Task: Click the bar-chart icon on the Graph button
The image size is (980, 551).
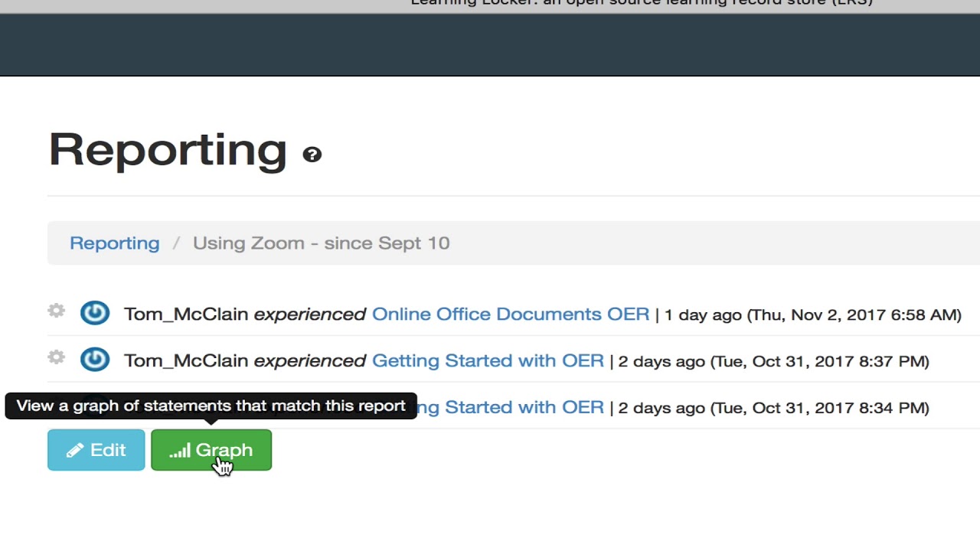Action: pos(180,451)
